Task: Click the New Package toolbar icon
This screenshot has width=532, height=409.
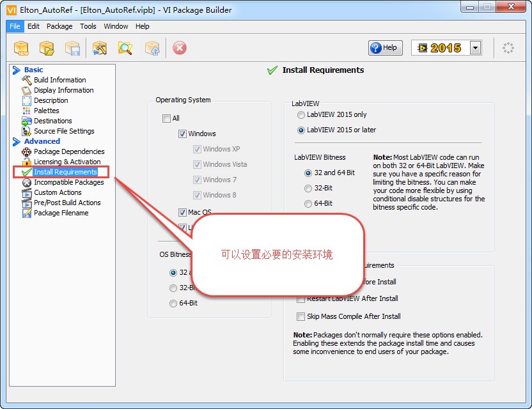Action: coord(21,48)
